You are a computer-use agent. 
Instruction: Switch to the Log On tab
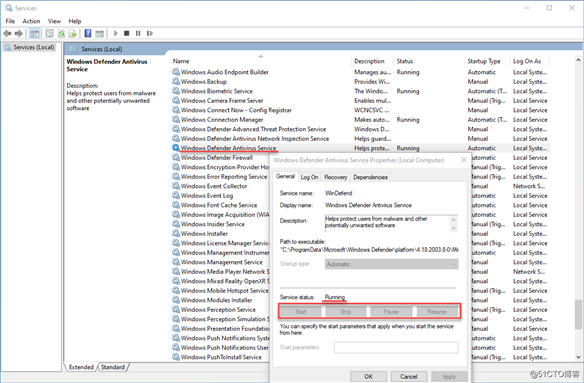point(310,177)
